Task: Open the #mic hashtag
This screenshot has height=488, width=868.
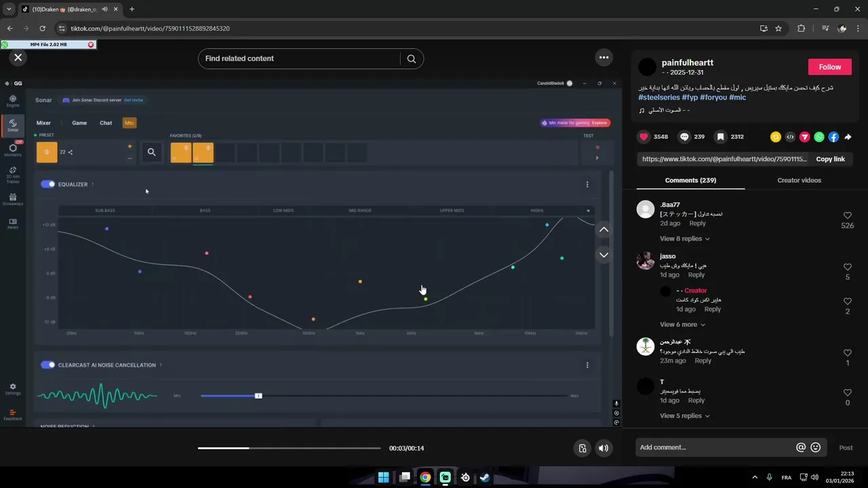Action: pyautogui.click(x=737, y=98)
